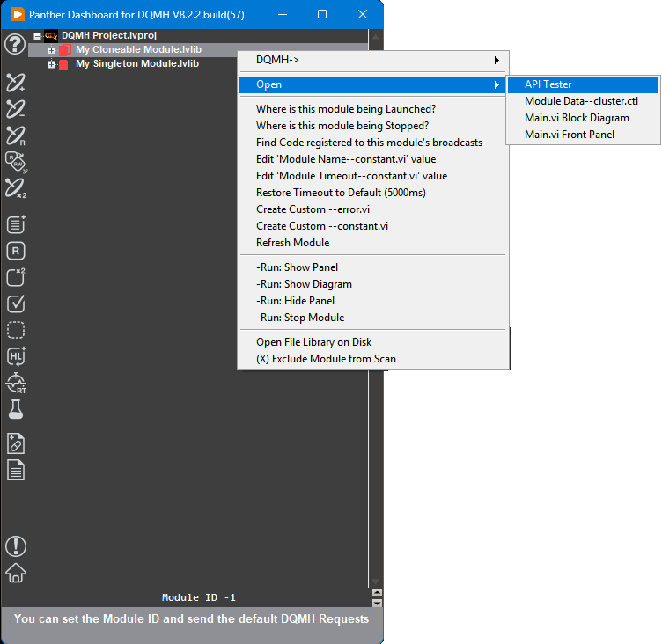This screenshot has height=644, width=662.
Task: Click the rename event icon marked R
Action: [16, 135]
